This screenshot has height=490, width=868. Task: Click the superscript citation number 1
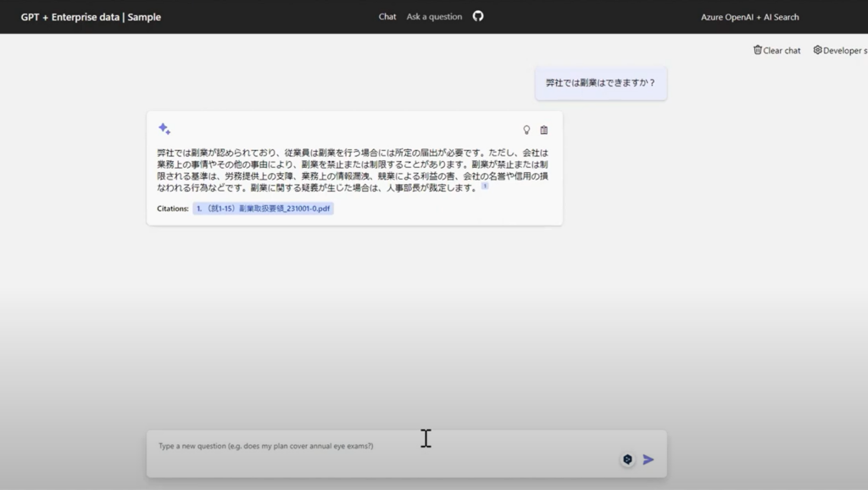[485, 187]
